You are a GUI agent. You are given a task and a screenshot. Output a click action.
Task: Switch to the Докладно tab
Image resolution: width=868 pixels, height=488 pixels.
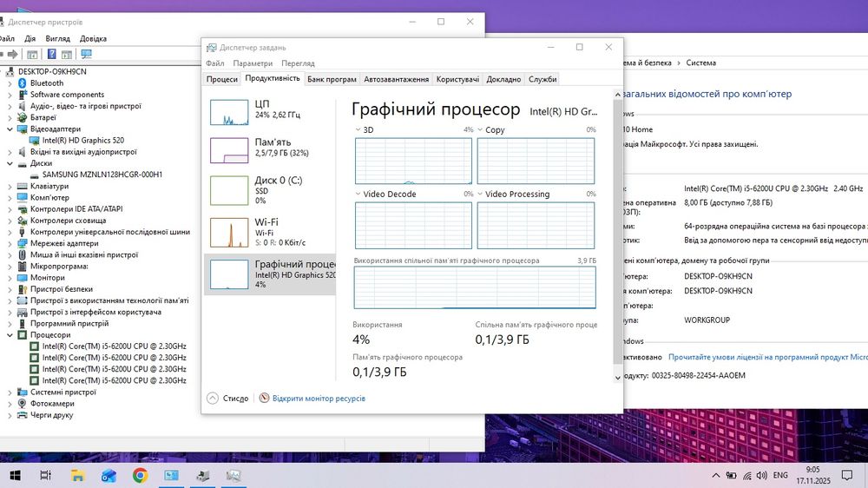pos(503,79)
